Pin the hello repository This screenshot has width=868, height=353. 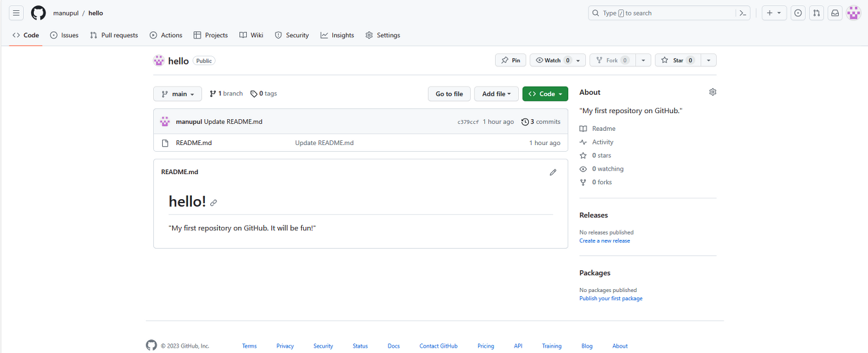pyautogui.click(x=511, y=60)
